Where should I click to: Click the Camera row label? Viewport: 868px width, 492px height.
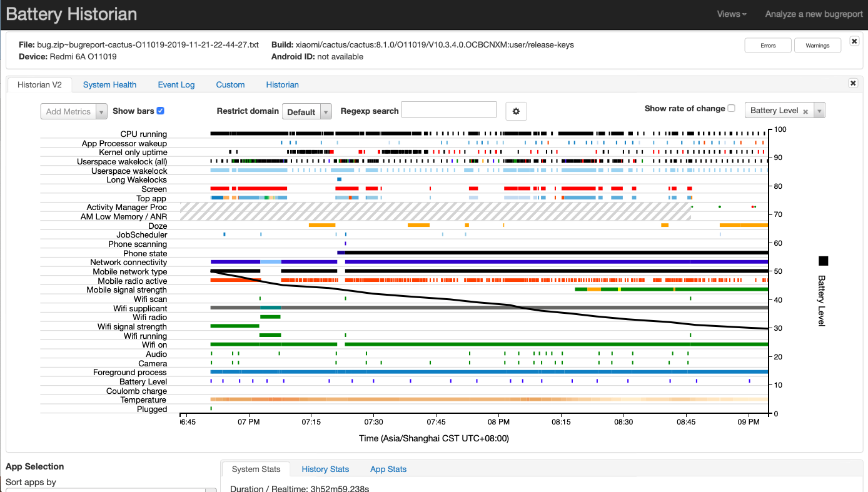[153, 364]
